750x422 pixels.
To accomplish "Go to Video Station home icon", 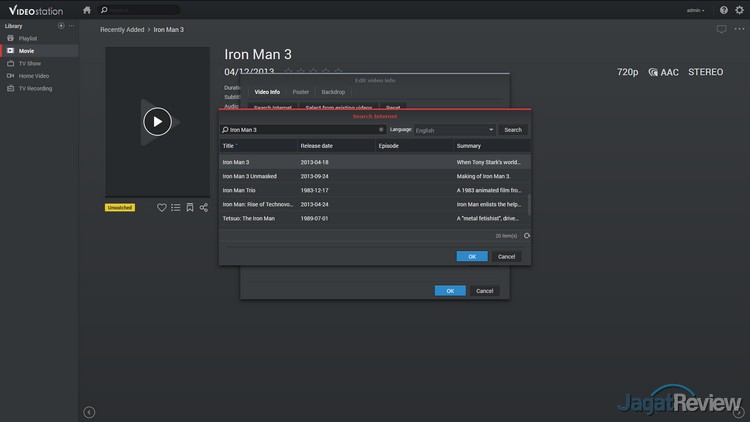I will 87,10.
